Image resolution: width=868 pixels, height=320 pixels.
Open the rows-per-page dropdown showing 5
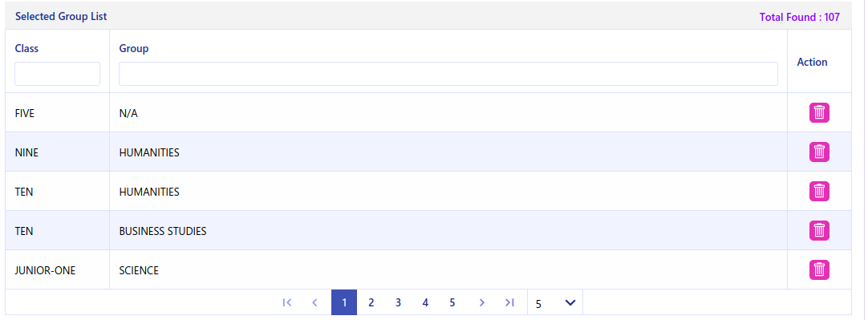pyautogui.click(x=555, y=303)
